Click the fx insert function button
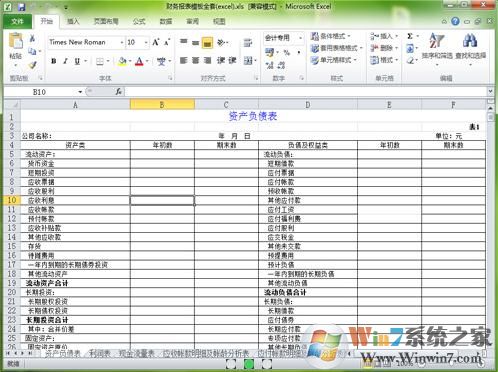Image resolution: width=498 pixels, height=372 pixels. (118, 92)
